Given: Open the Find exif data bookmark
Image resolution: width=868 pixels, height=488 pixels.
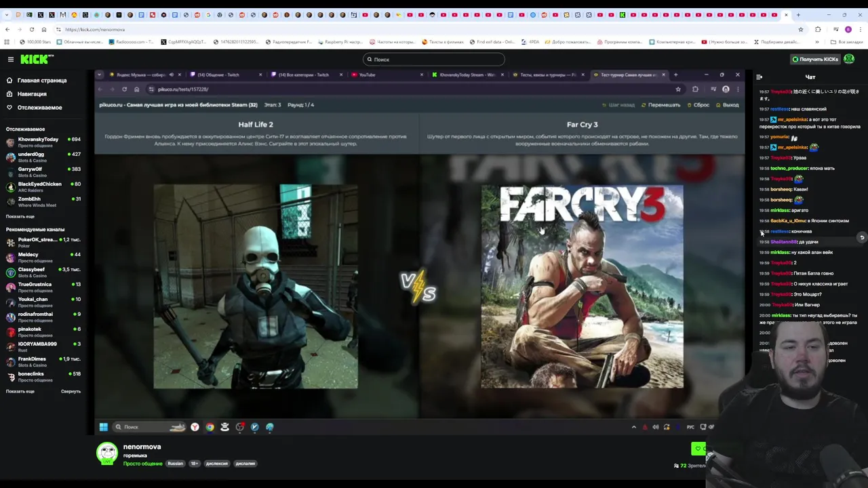Looking at the screenshot, I should (494, 42).
